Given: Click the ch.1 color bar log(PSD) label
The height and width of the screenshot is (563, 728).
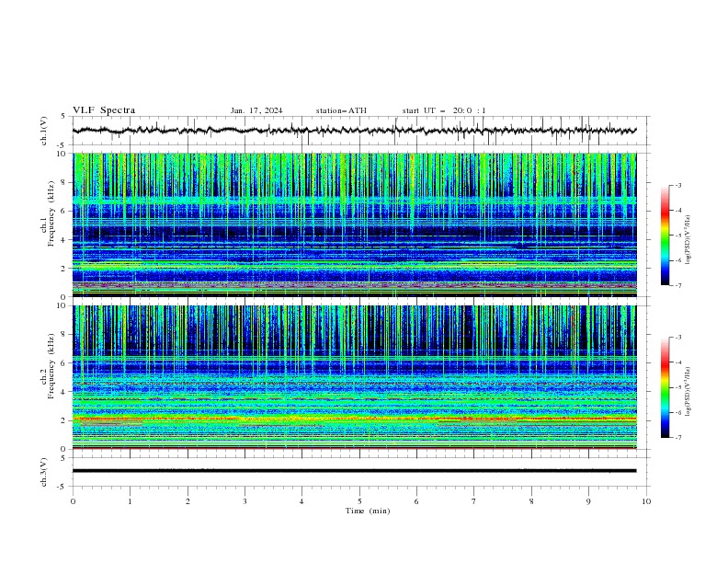Looking at the screenshot, I should [x=688, y=240].
